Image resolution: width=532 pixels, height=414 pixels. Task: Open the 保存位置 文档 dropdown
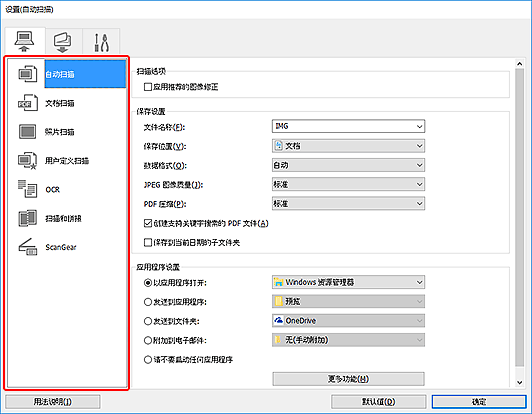[348, 146]
